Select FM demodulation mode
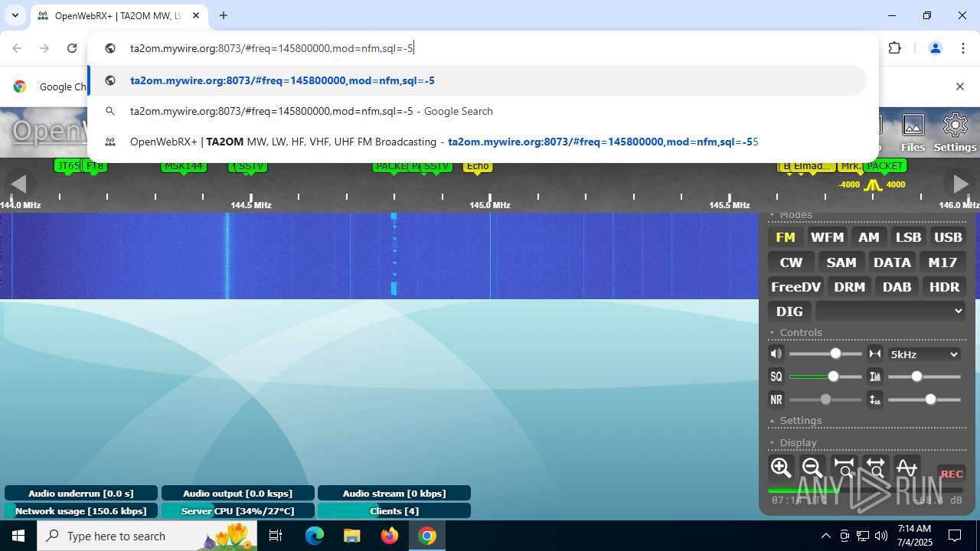Viewport: 980px width, 551px height. point(786,237)
